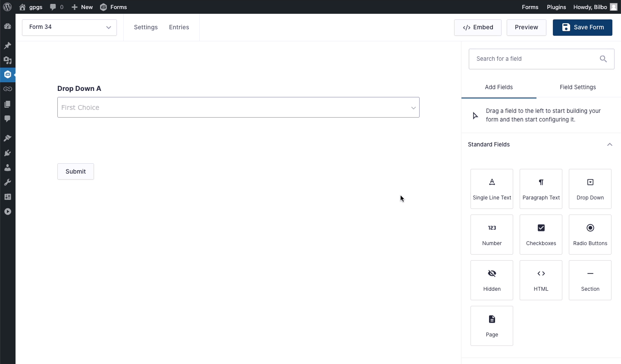Open the Drop Down A select

238,107
